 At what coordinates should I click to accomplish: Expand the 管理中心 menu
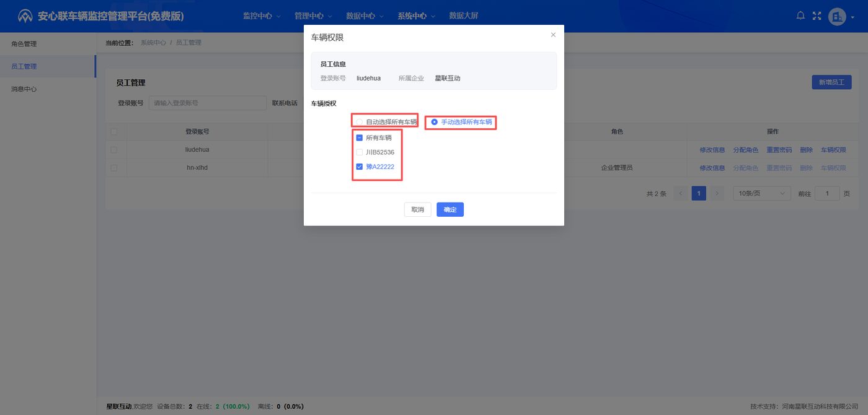pyautogui.click(x=313, y=16)
